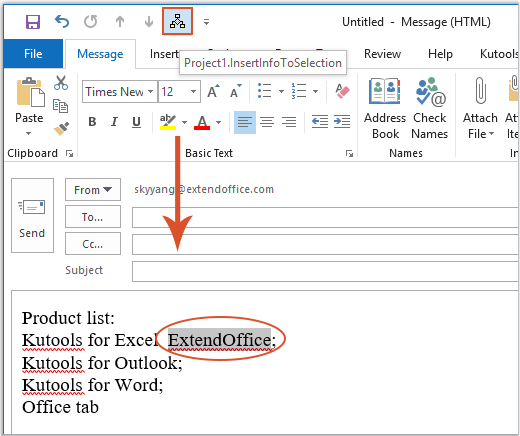
Task: Click the Cc... recipients button
Action: click(93, 244)
